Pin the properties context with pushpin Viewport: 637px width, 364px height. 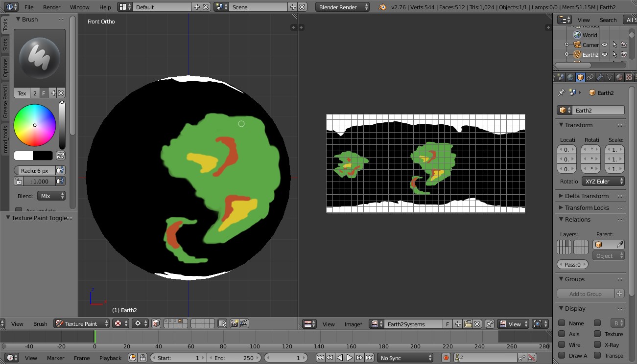[x=561, y=92]
